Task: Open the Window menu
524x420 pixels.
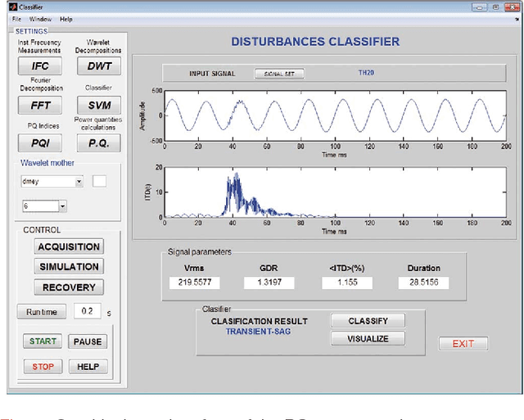Action: click(x=40, y=19)
